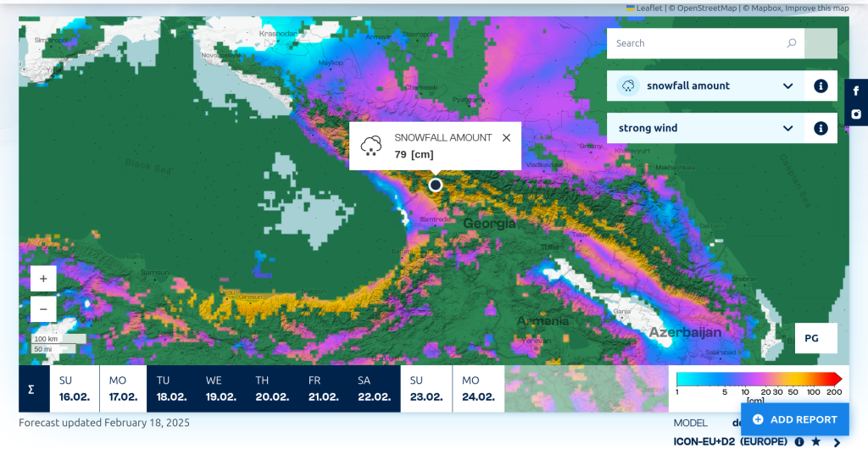Image resolution: width=868 pixels, height=449 pixels.
Task: Click Improve this map link
Action: 816,8
